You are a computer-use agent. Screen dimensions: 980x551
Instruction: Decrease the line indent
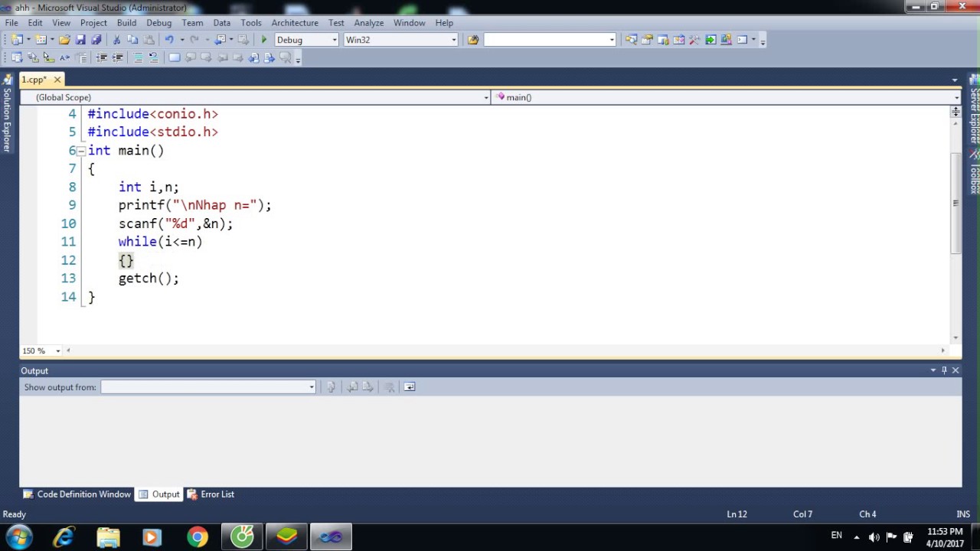[101, 57]
